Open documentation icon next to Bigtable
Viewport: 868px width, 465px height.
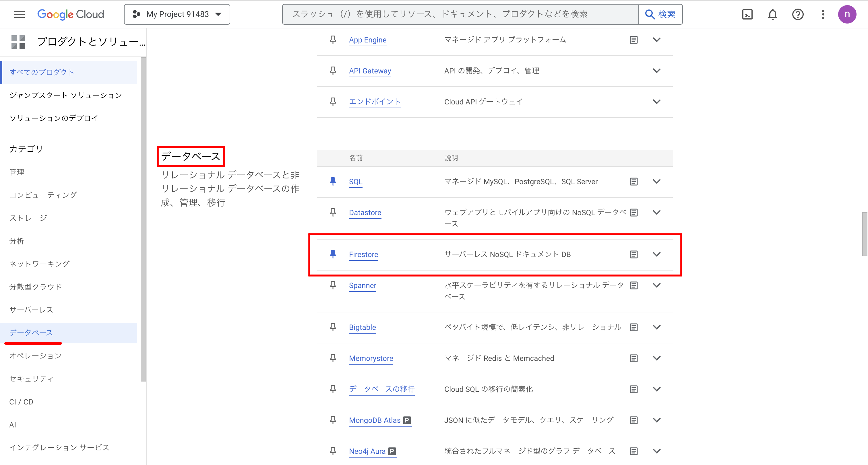[x=633, y=327]
